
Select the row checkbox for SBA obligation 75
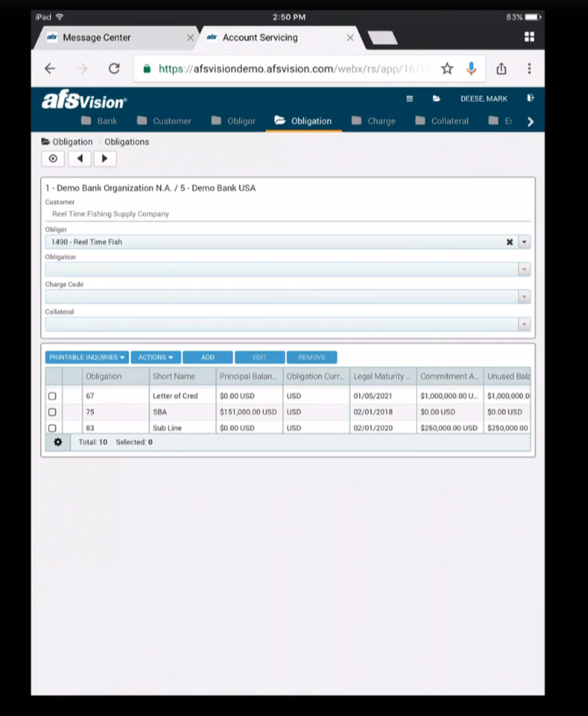click(x=52, y=412)
